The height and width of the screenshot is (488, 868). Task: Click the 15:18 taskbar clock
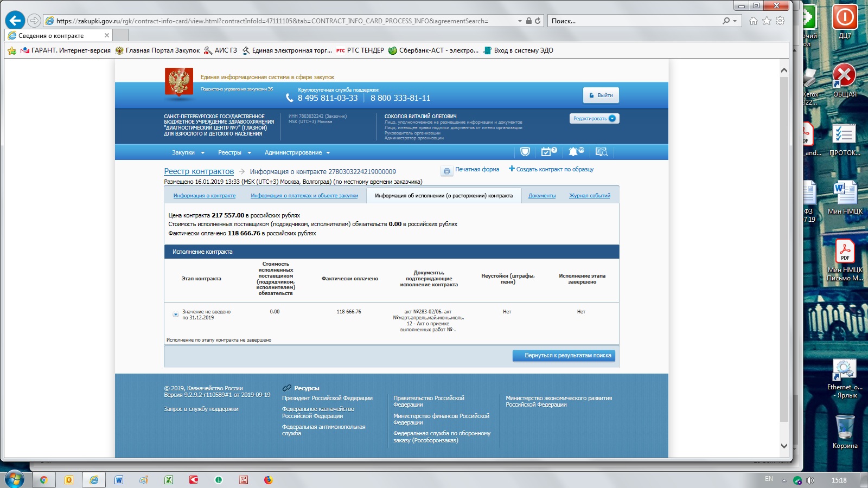point(839,480)
